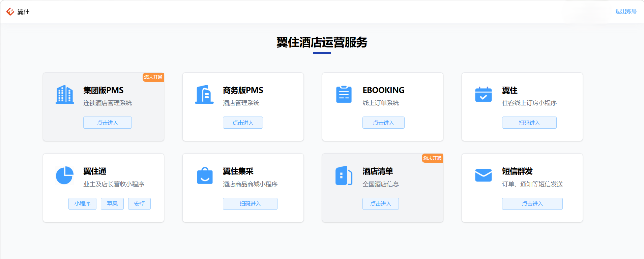This screenshot has height=259, width=644.
Task: Click the 短信群发 card title
Action: (517, 171)
